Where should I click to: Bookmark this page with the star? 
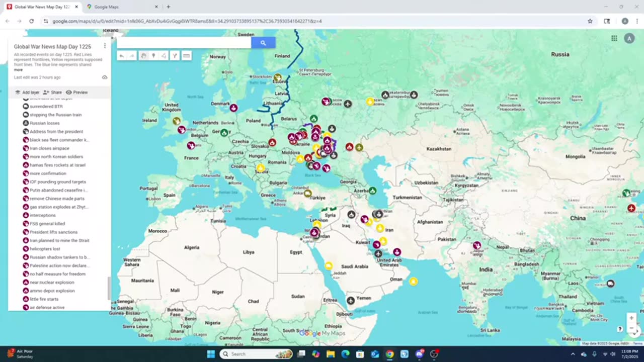pyautogui.click(x=590, y=21)
